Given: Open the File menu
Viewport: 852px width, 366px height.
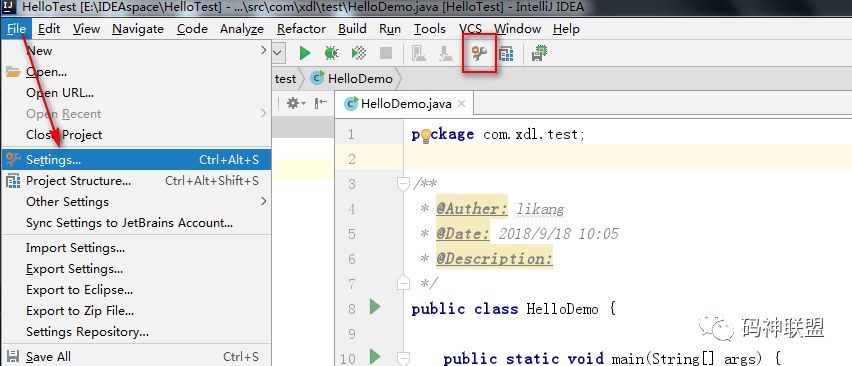Looking at the screenshot, I should 17,29.
